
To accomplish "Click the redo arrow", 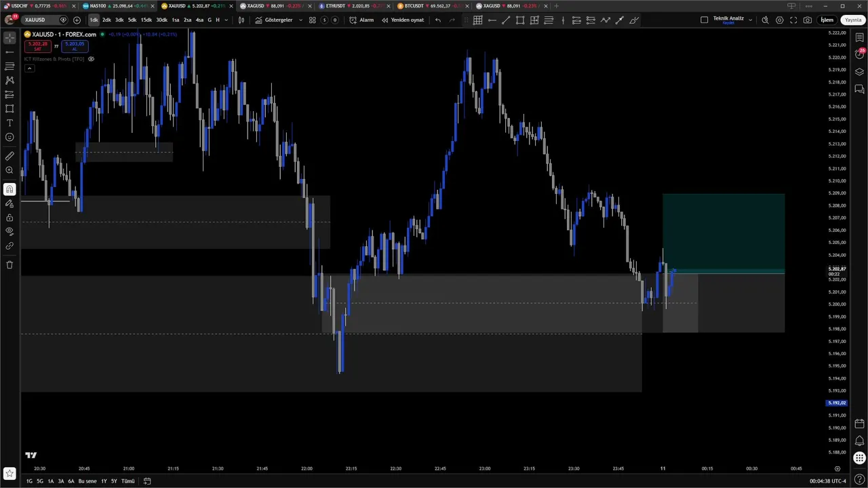I will click(452, 20).
